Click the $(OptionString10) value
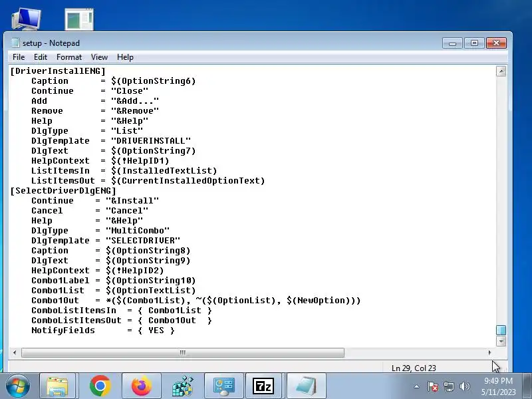 151,281
